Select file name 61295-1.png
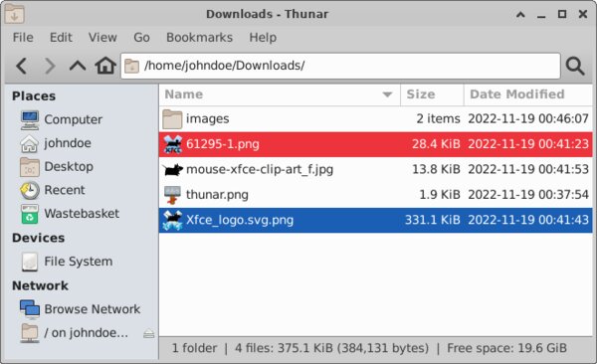This screenshot has height=364, width=597. (222, 144)
